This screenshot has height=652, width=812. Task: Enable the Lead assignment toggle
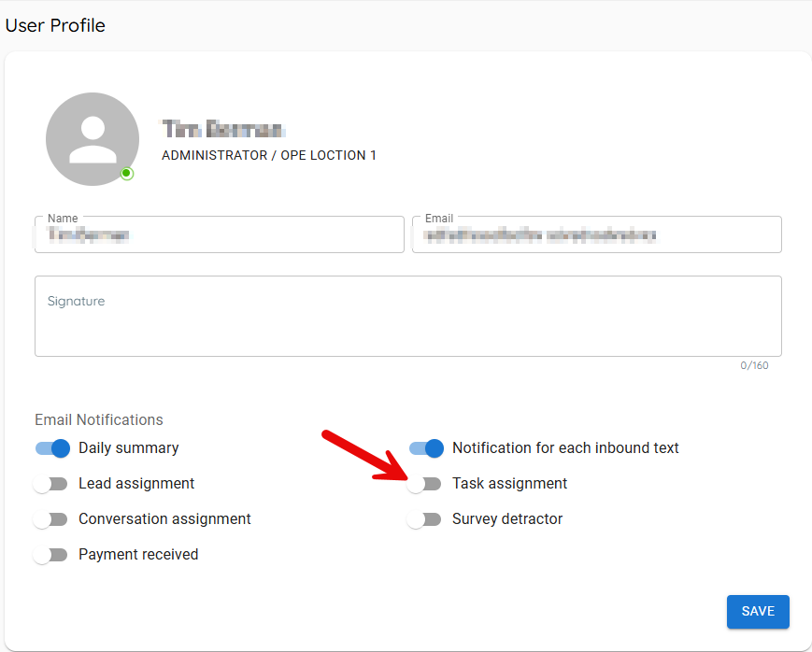click(x=51, y=484)
